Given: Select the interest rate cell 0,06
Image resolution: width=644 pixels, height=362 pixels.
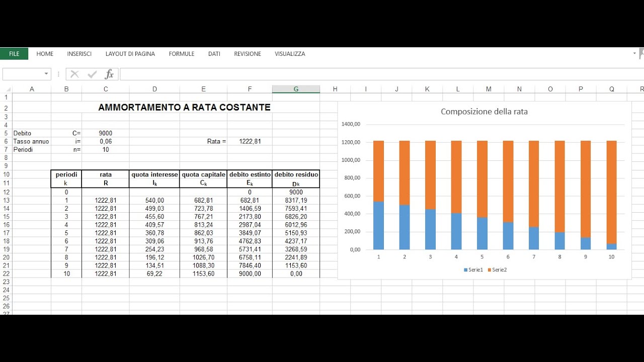Looking at the screenshot, I should click(106, 141).
